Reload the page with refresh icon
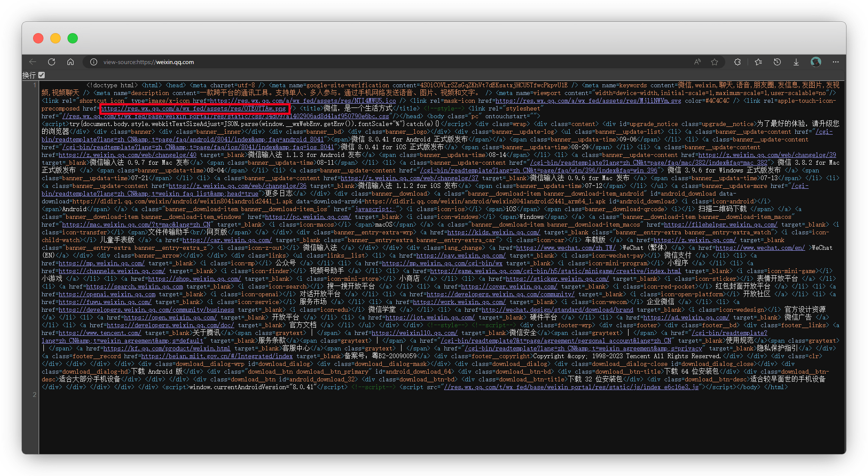The image size is (868, 476). click(52, 62)
